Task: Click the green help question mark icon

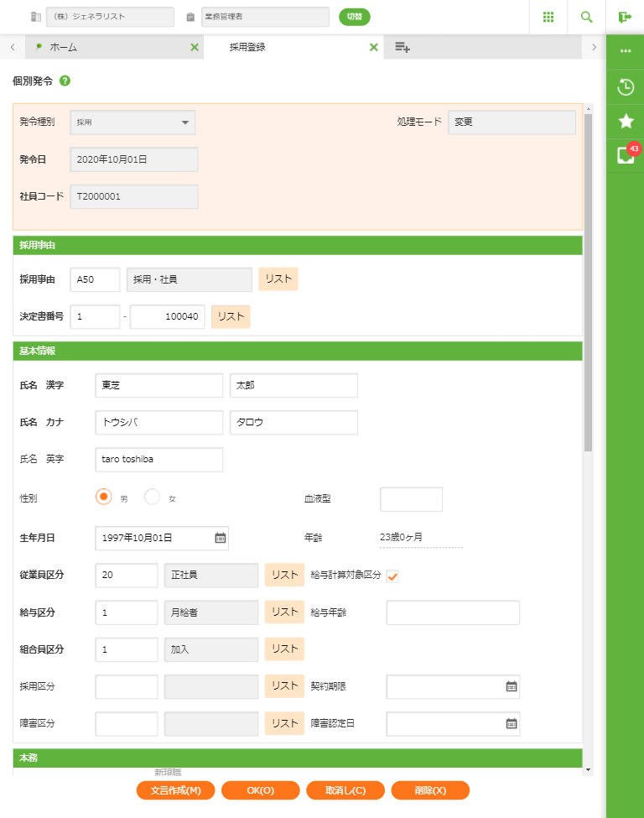Action: tap(65, 81)
